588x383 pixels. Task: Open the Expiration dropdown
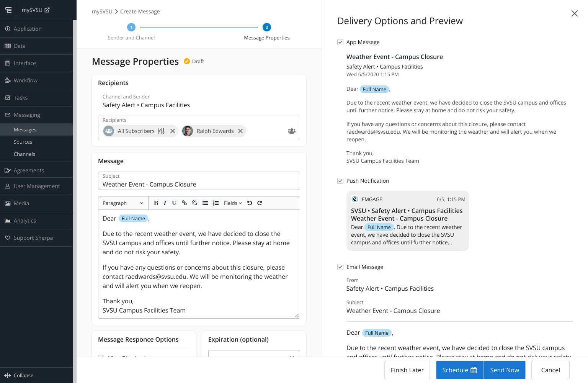[x=254, y=354]
